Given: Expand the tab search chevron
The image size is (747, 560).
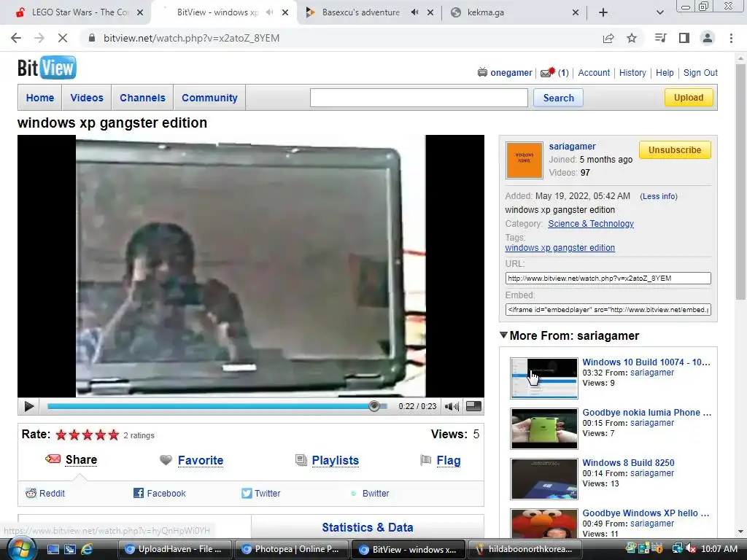Looking at the screenshot, I should pos(659,12).
